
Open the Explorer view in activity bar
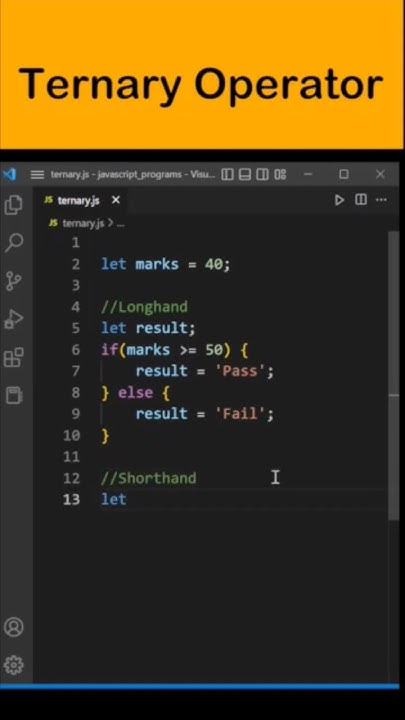13,205
